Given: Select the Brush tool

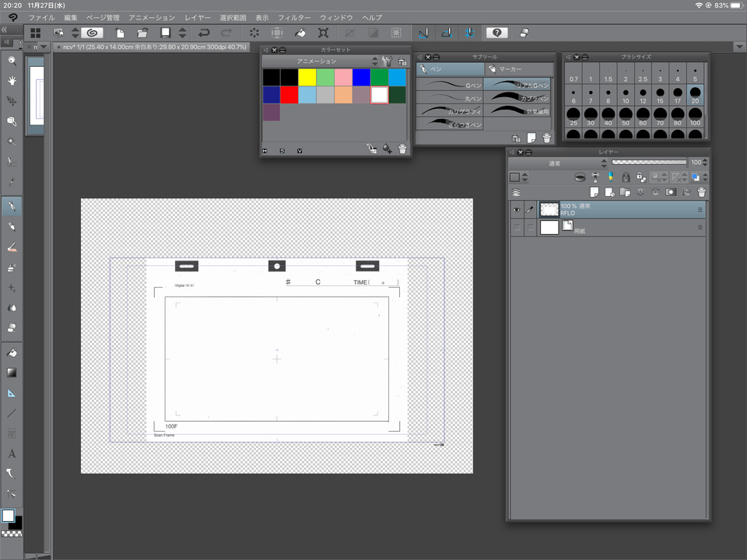Looking at the screenshot, I should [x=12, y=247].
